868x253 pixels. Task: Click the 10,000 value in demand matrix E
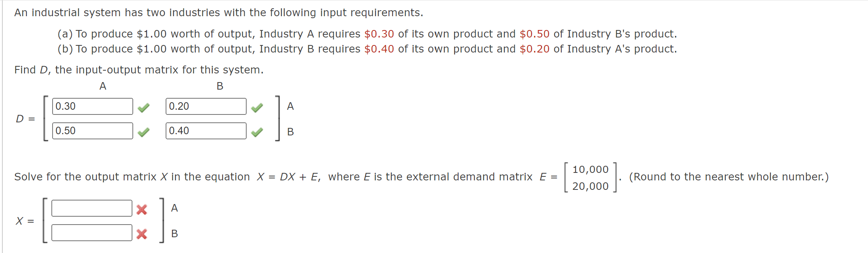[590, 169]
